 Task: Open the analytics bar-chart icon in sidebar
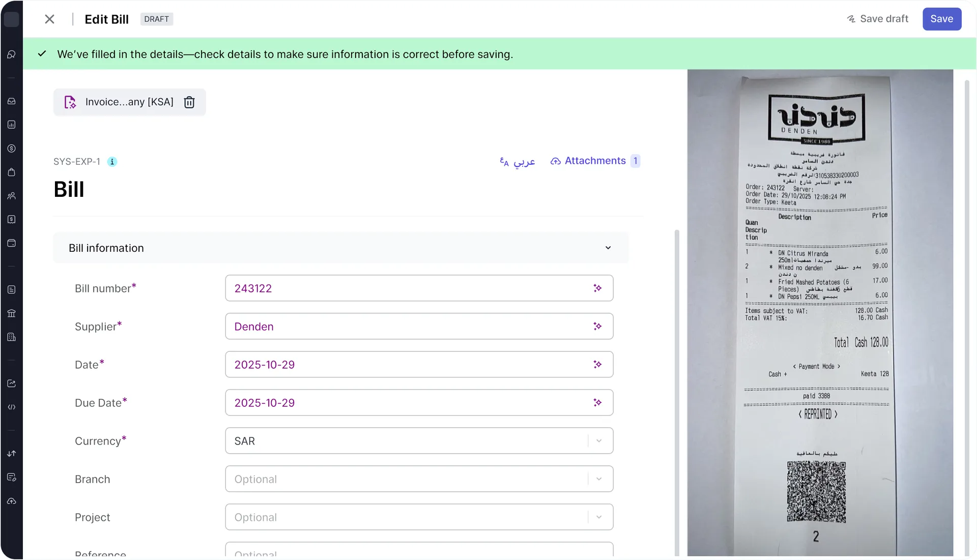point(11,125)
